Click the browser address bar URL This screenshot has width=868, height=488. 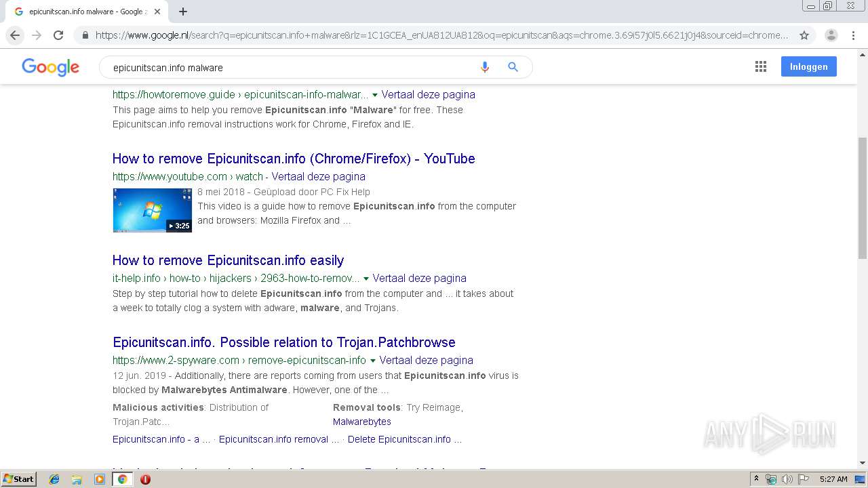[x=442, y=35]
